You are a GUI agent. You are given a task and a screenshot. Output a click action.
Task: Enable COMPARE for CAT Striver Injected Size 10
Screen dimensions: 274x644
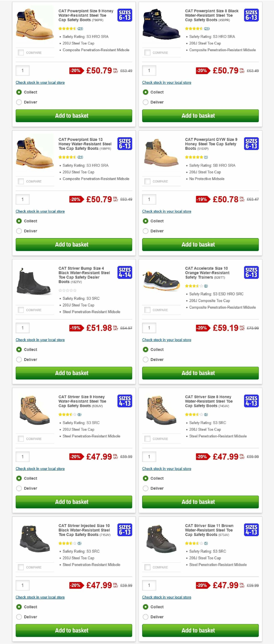tap(20, 567)
